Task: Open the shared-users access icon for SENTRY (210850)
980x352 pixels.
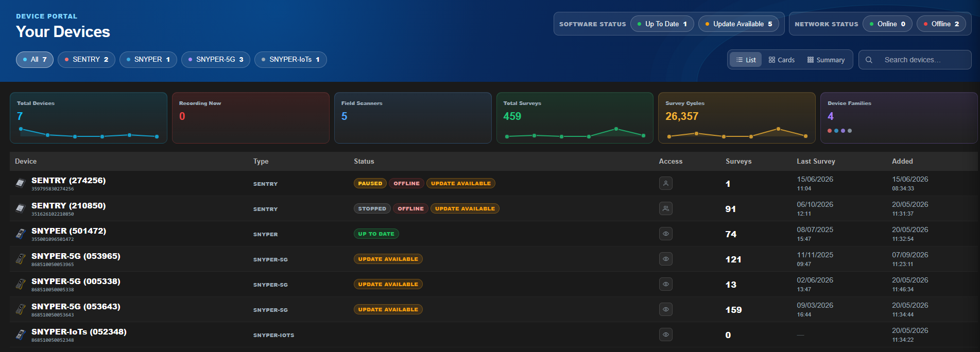Action: pyautogui.click(x=666, y=208)
